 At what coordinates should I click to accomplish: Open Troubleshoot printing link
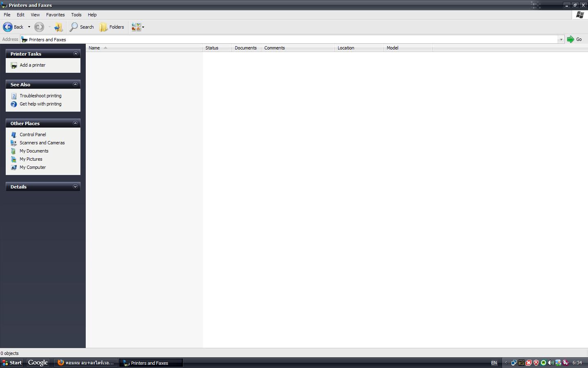click(40, 96)
